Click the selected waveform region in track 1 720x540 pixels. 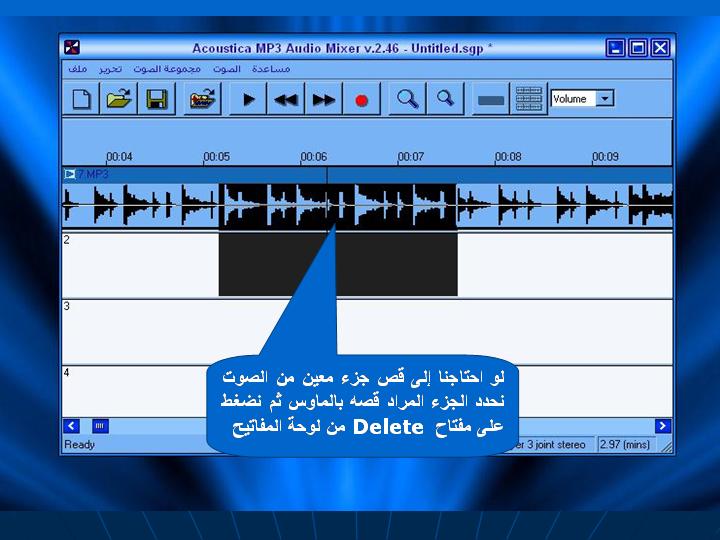pyautogui.click(x=338, y=205)
